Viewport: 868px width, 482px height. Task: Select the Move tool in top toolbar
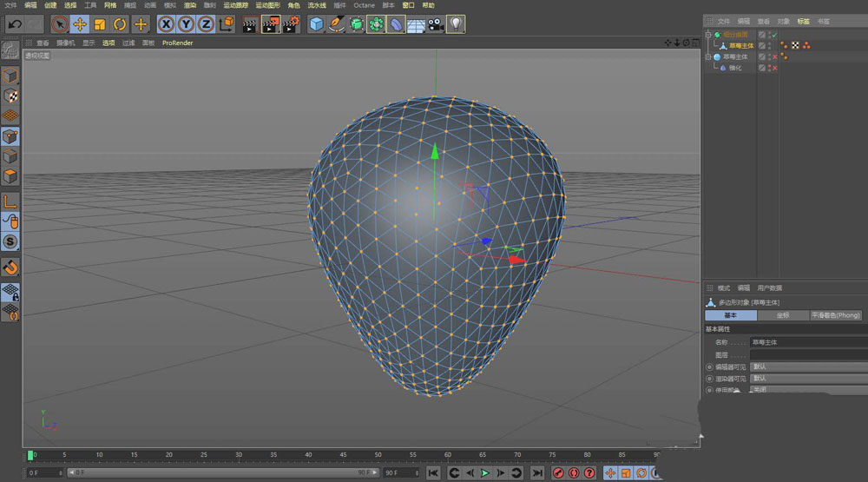pos(80,24)
